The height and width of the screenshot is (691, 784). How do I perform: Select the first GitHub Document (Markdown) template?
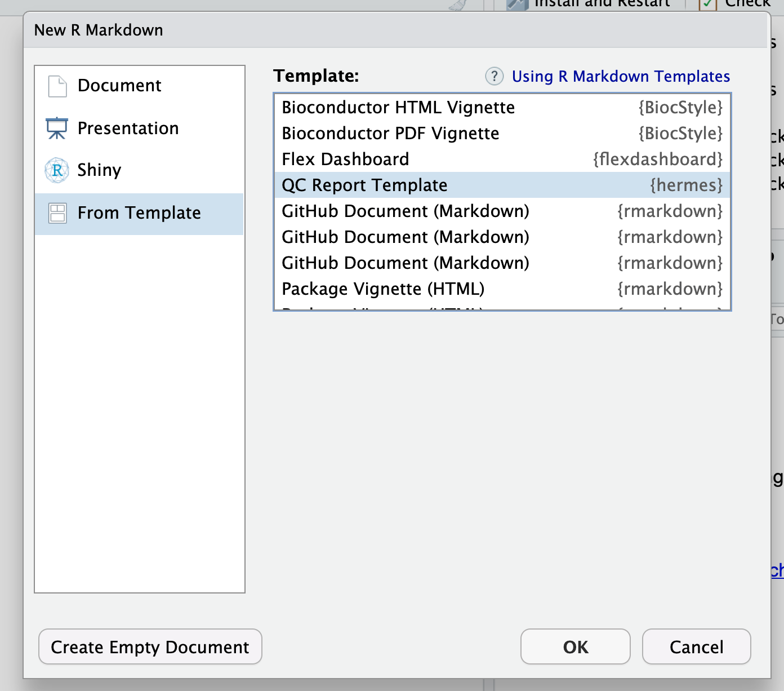tap(406, 211)
